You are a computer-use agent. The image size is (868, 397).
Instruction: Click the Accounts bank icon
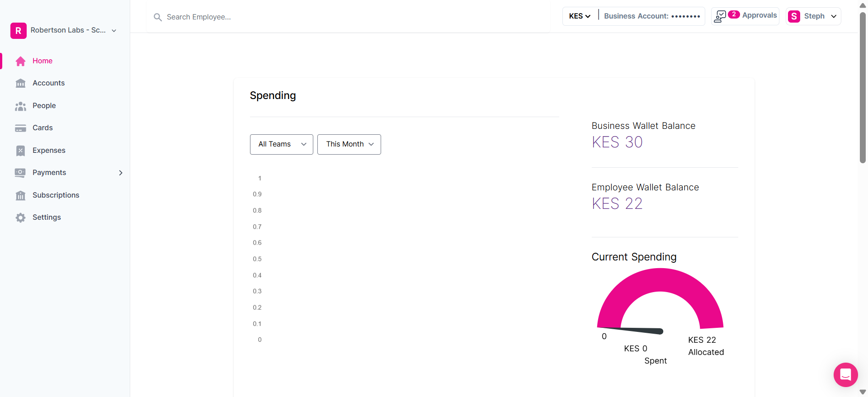click(20, 83)
